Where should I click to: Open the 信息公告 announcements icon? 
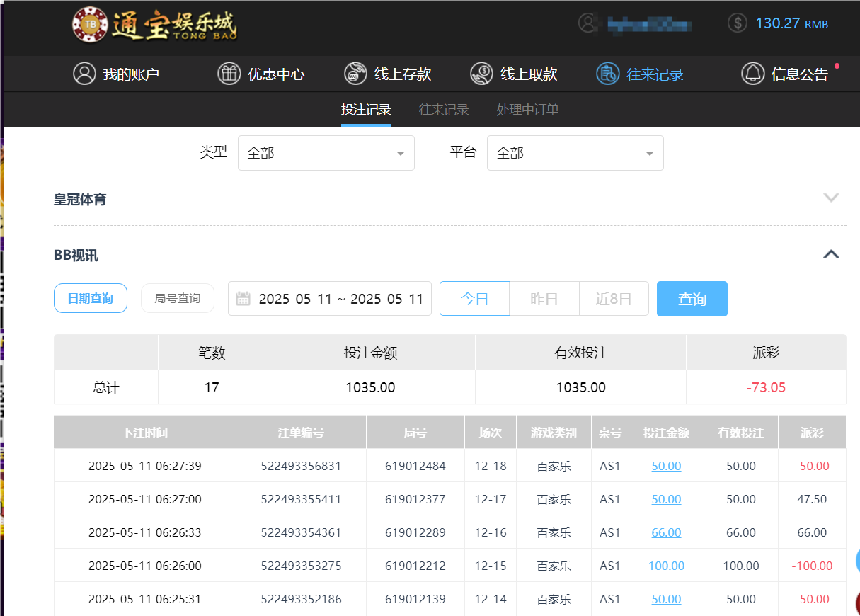click(x=752, y=73)
